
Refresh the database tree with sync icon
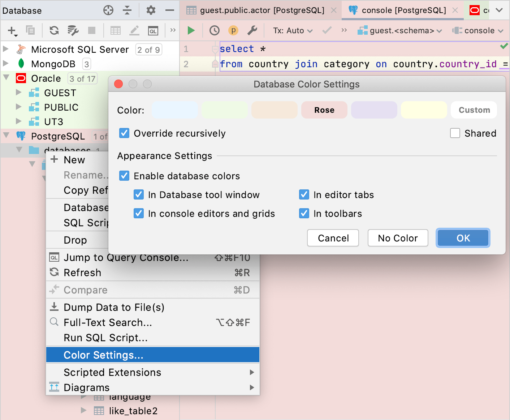[x=54, y=30]
